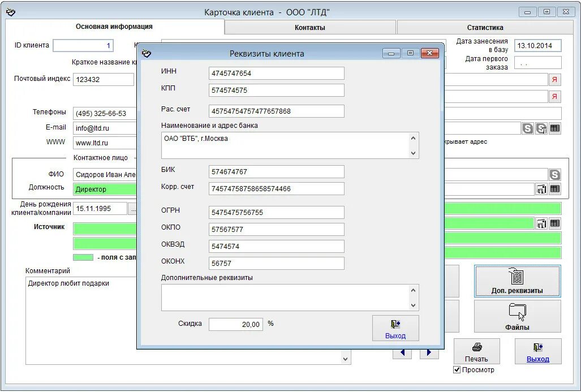Click the Яндекс button below the Почтовый индекс row
Image resolution: width=581 pixels, height=392 pixels.
point(554,97)
